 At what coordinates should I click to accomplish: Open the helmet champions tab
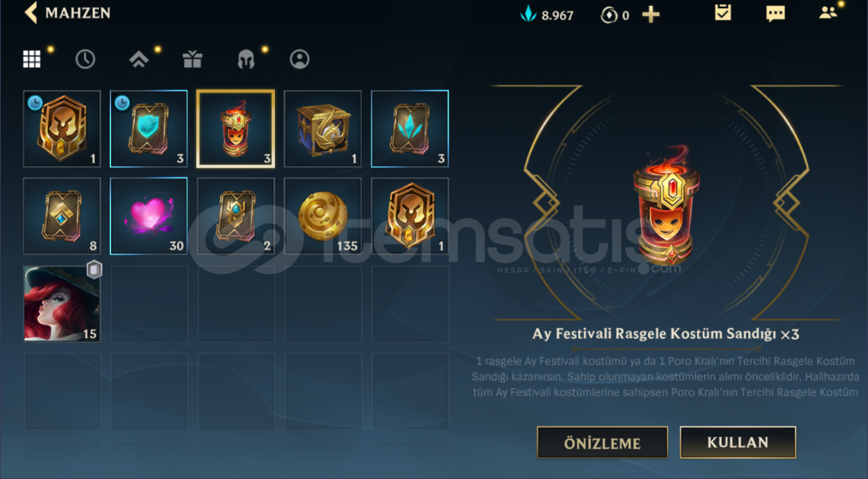[246, 59]
